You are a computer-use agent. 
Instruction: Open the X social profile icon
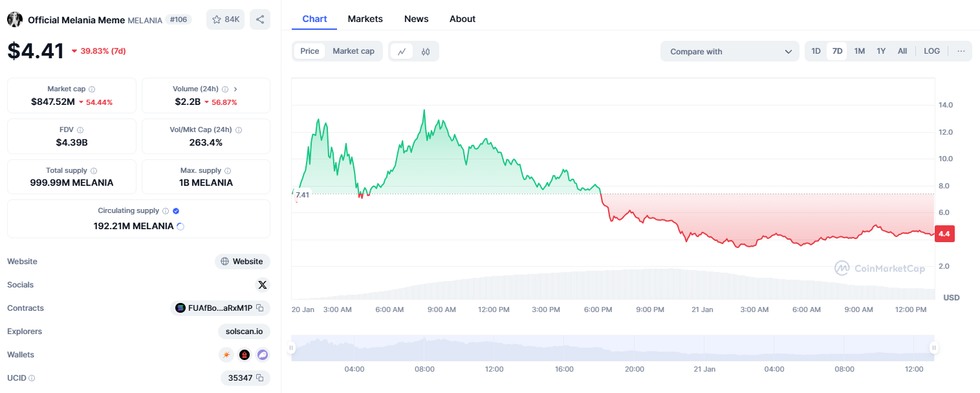262,285
